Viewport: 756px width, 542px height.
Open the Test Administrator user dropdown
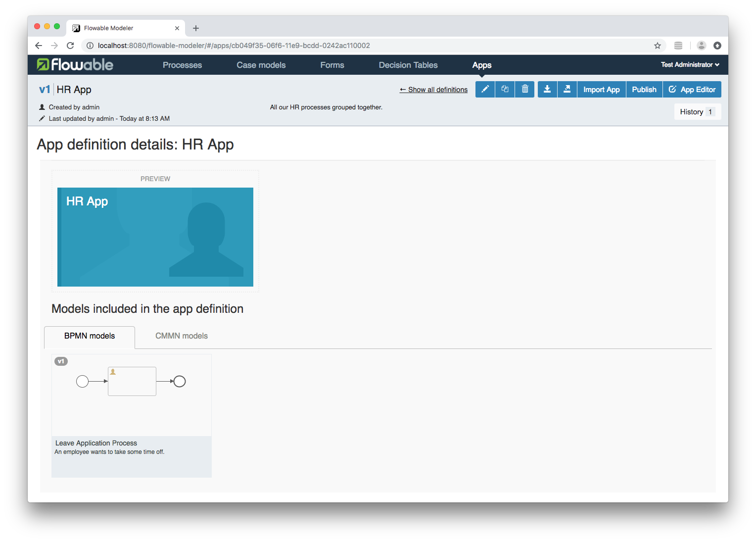point(690,65)
